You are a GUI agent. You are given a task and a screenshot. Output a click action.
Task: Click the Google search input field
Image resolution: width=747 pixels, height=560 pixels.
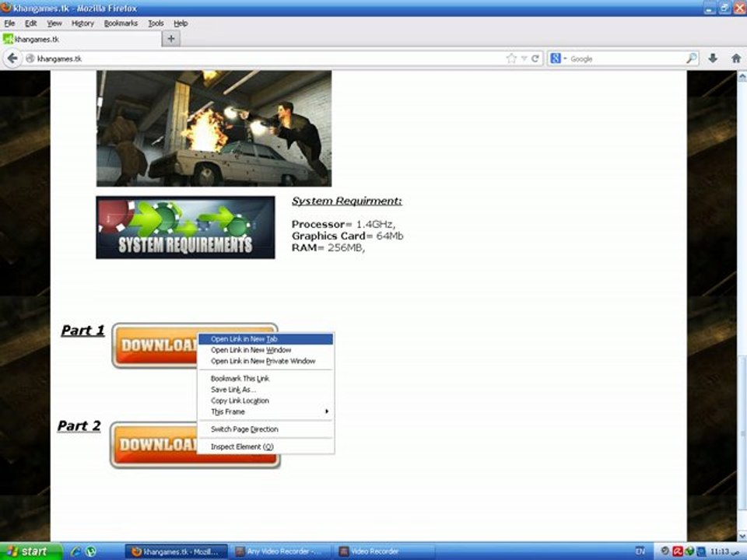(626, 58)
